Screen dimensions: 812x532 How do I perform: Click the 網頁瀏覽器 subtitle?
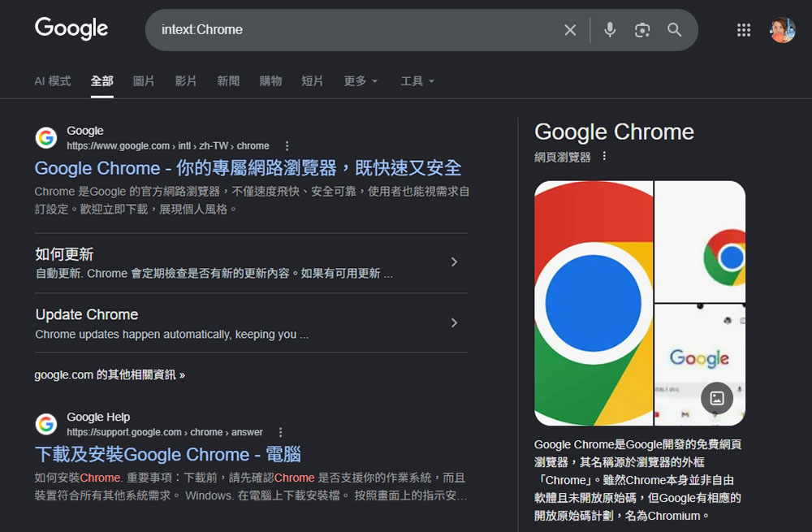[563, 157]
